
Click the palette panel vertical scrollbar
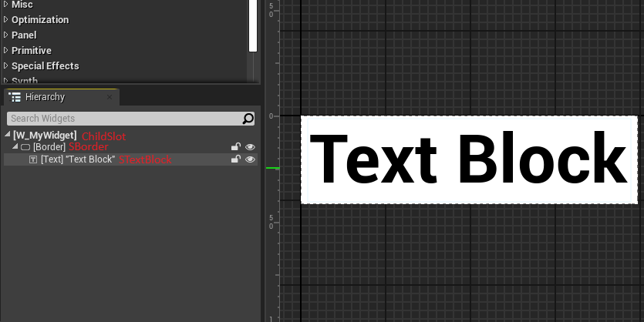coord(252,25)
